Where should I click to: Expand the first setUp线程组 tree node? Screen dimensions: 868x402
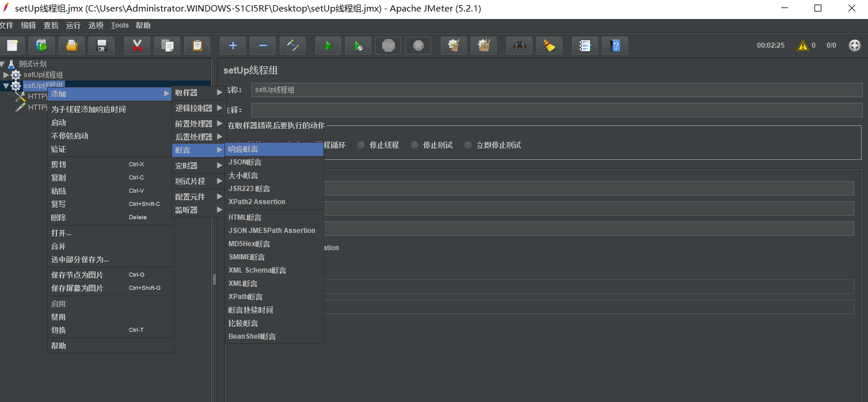(6, 75)
